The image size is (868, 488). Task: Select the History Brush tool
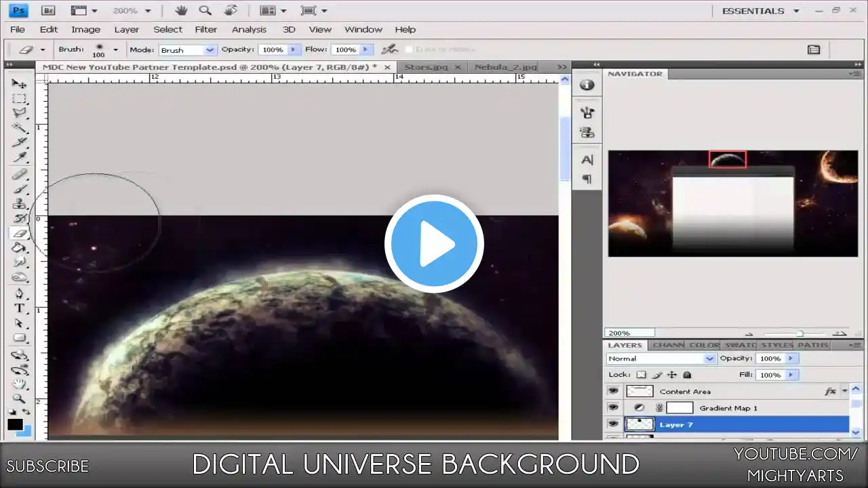(x=19, y=218)
